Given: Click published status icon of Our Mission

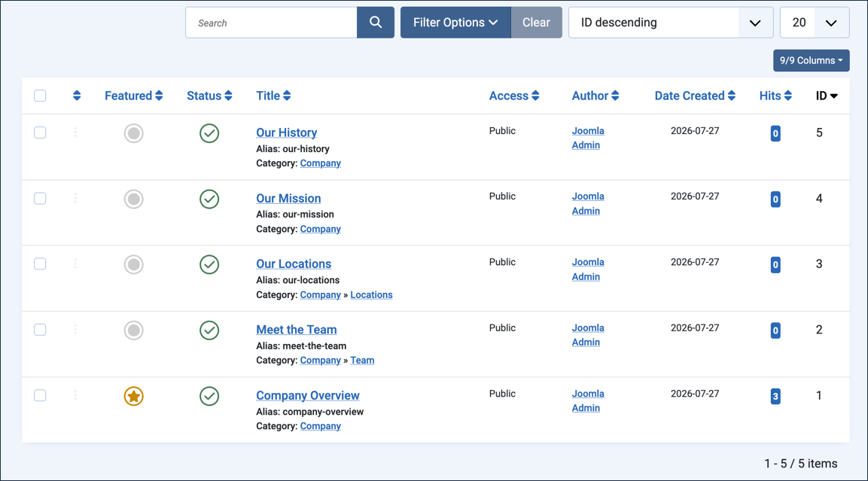Looking at the screenshot, I should click(209, 199).
